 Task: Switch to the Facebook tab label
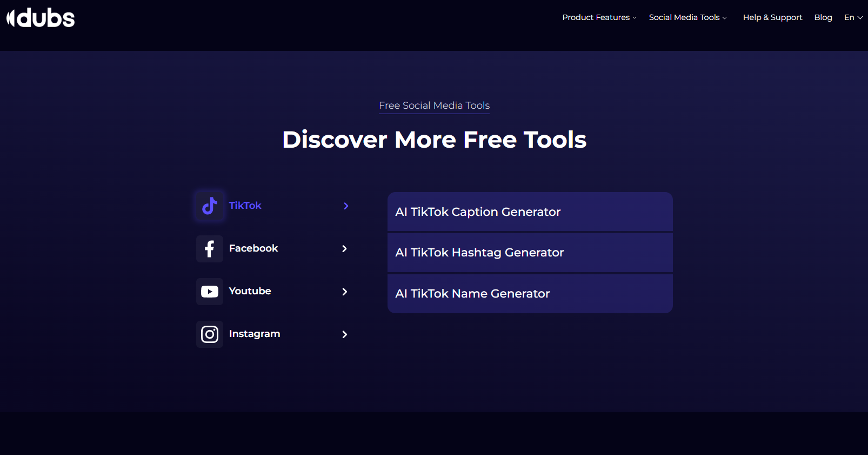253,248
